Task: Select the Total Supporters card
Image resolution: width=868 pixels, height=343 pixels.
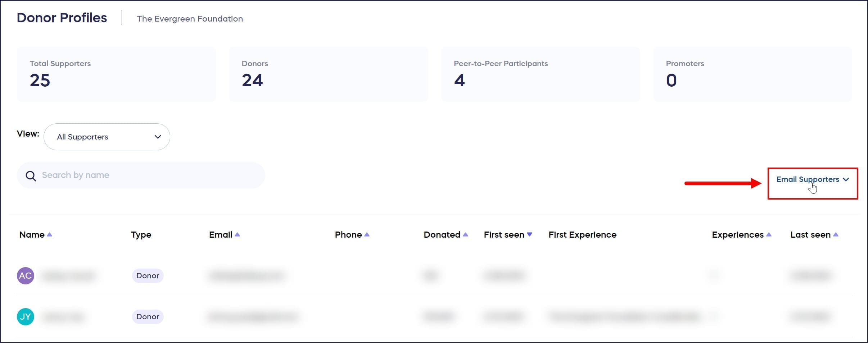Action: pos(116,74)
